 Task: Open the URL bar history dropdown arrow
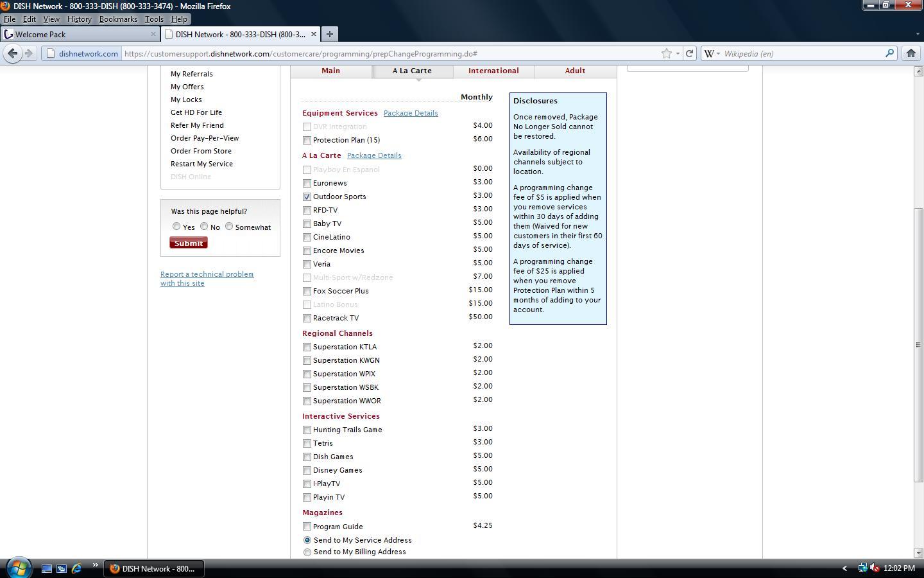[x=678, y=53]
